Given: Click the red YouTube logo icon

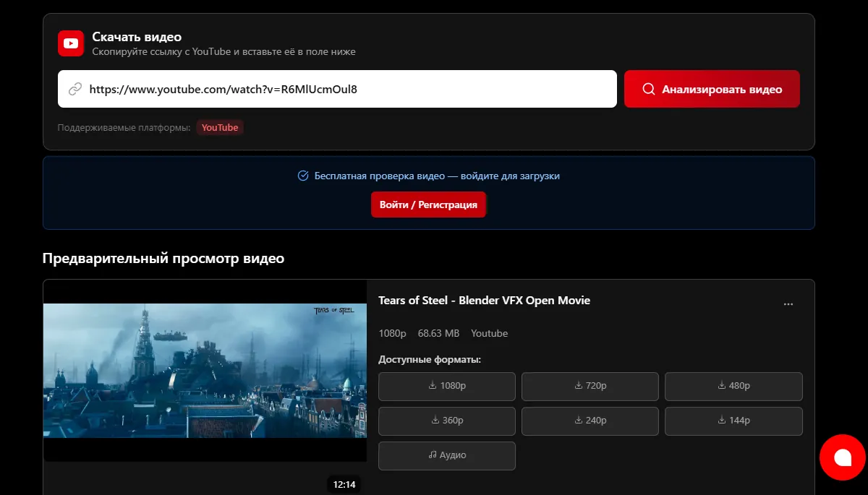Looking at the screenshot, I should (71, 43).
